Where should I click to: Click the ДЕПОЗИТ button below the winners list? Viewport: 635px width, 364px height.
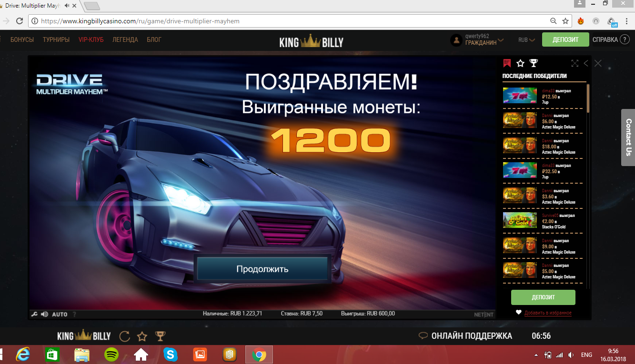coord(543,297)
